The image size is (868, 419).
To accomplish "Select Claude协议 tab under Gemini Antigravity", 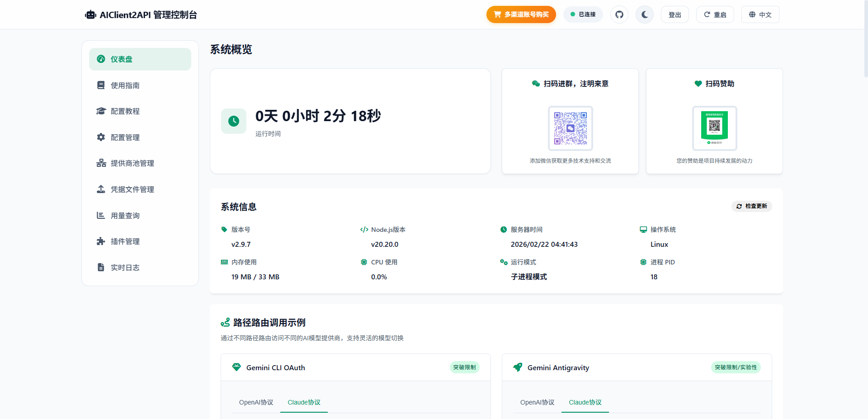I will pyautogui.click(x=585, y=402).
